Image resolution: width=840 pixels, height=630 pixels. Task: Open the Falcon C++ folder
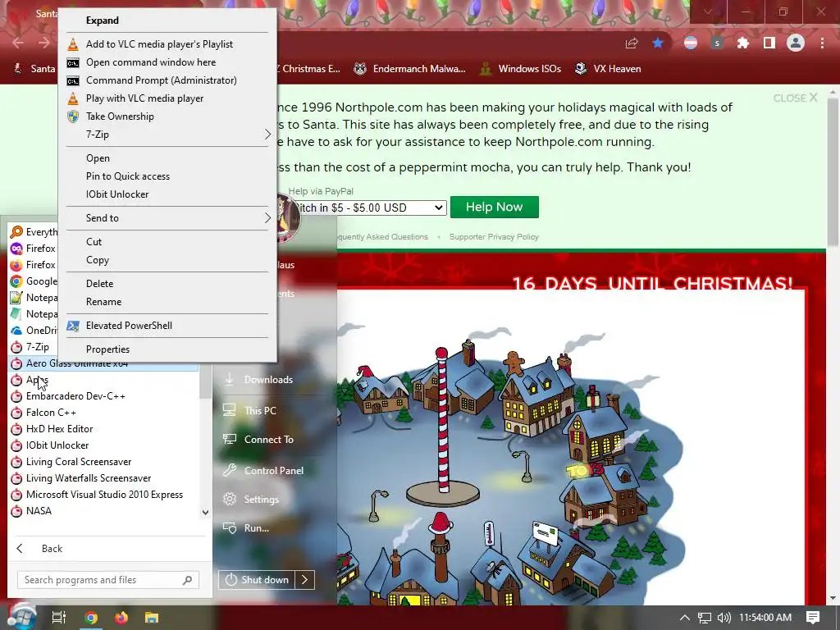(x=51, y=413)
